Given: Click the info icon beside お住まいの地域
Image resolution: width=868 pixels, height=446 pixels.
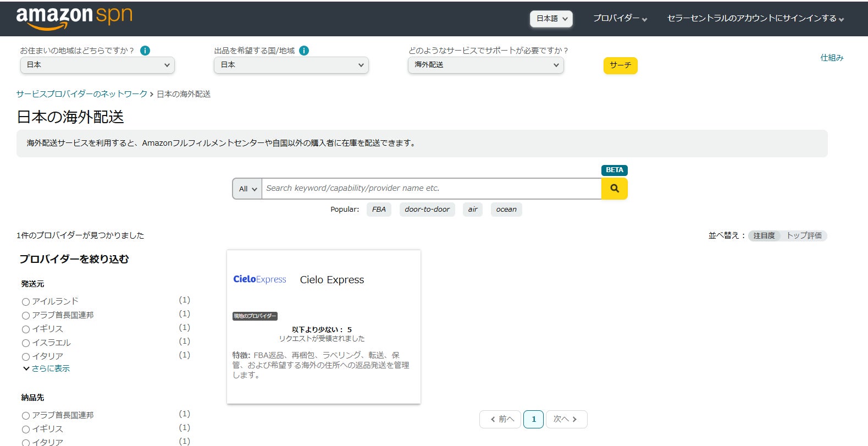Looking at the screenshot, I should point(145,51).
